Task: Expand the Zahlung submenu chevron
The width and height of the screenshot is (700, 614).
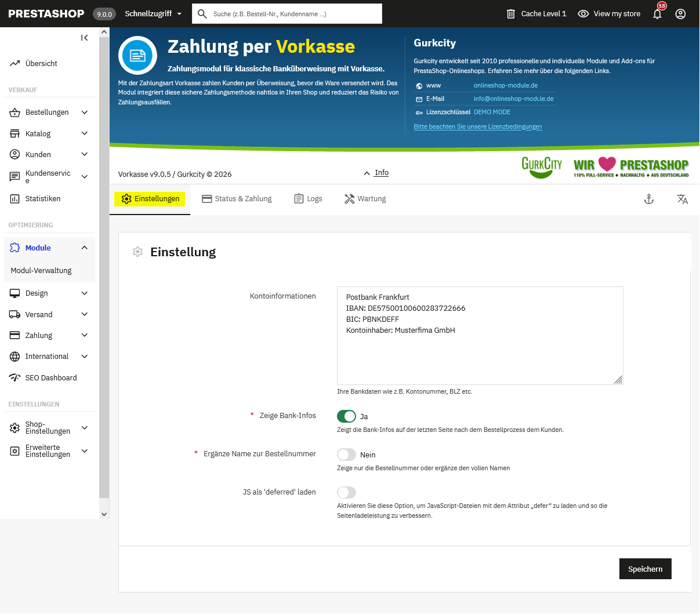Action: (85, 335)
